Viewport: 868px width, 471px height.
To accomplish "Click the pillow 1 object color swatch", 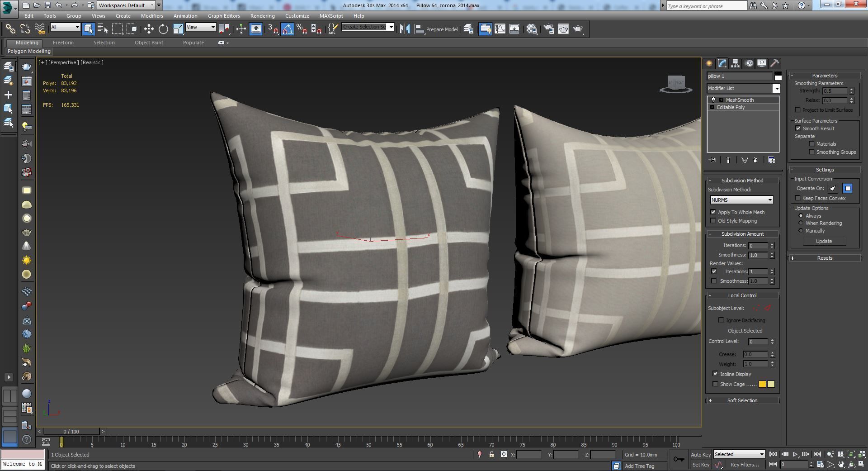I will [778, 76].
